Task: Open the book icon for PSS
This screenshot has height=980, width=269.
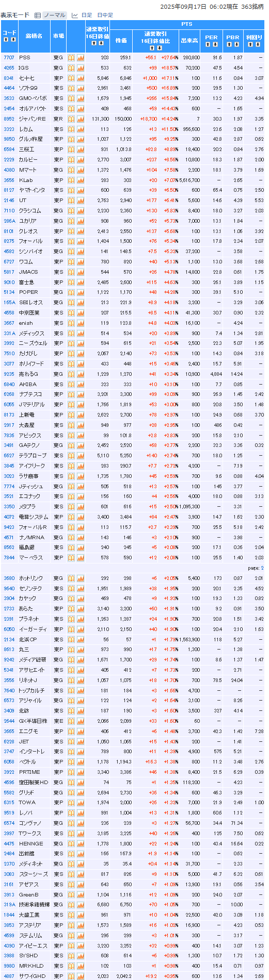Action: [72, 58]
